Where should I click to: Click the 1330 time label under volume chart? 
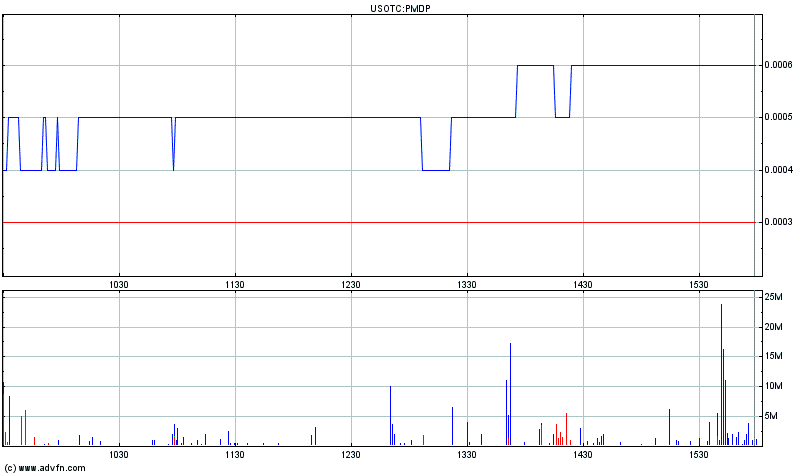[467, 455]
